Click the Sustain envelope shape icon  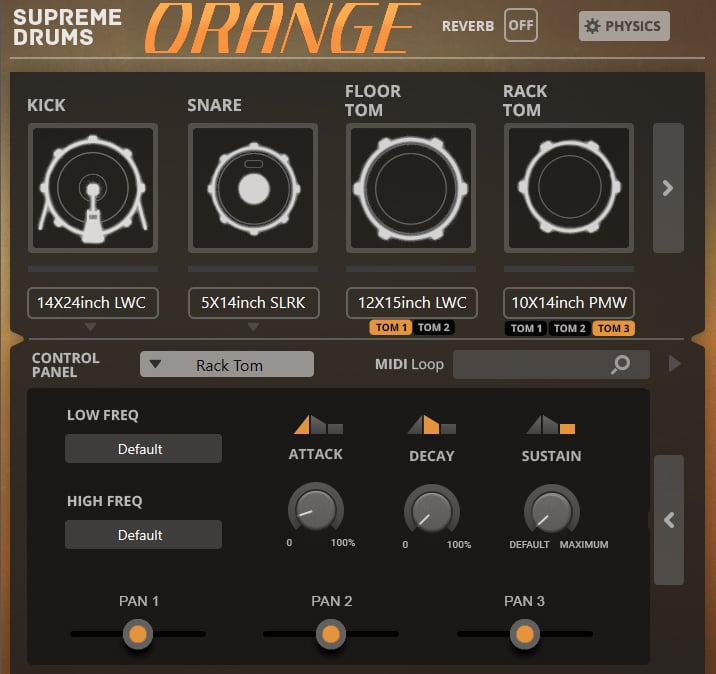point(551,425)
